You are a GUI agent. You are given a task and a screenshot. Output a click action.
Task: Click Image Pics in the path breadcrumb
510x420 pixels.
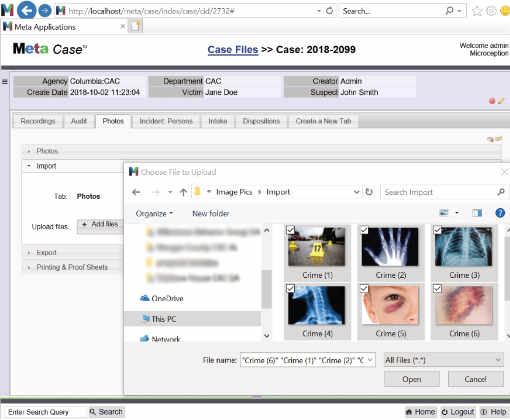click(x=234, y=192)
